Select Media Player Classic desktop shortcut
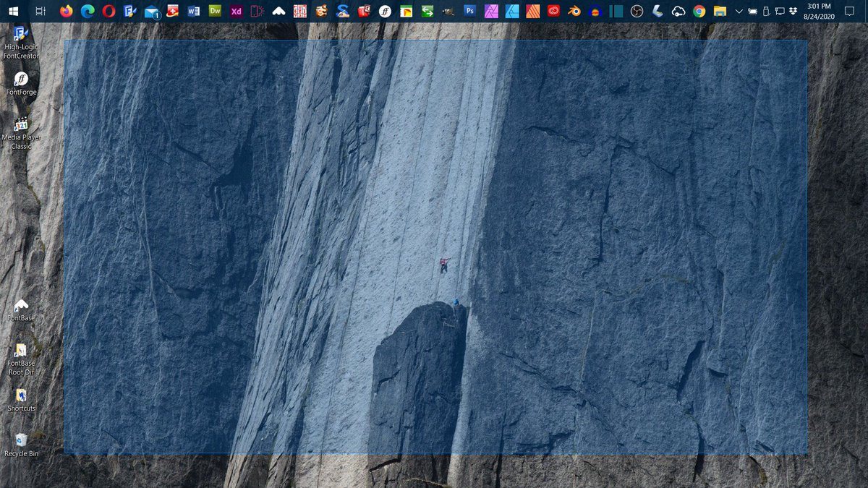 21,133
